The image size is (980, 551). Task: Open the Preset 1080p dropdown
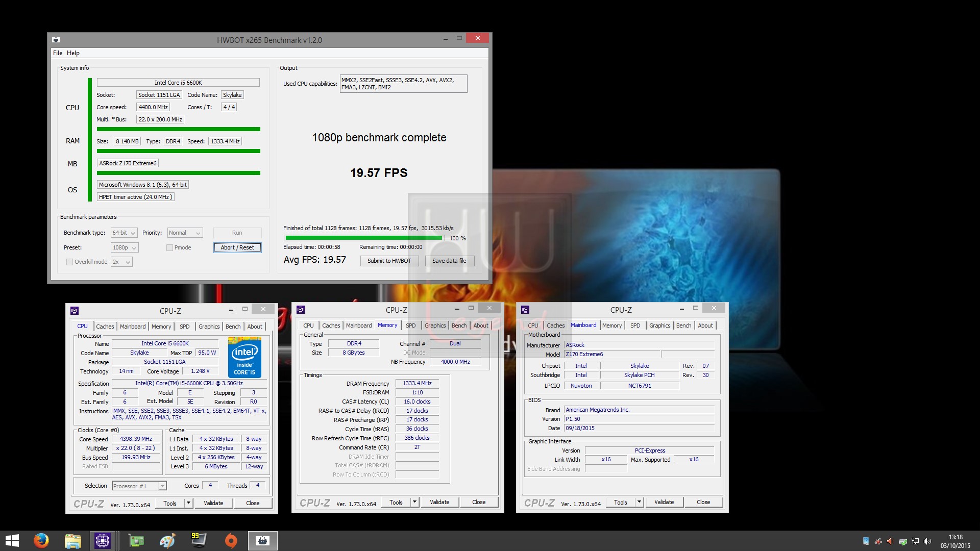[125, 247]
